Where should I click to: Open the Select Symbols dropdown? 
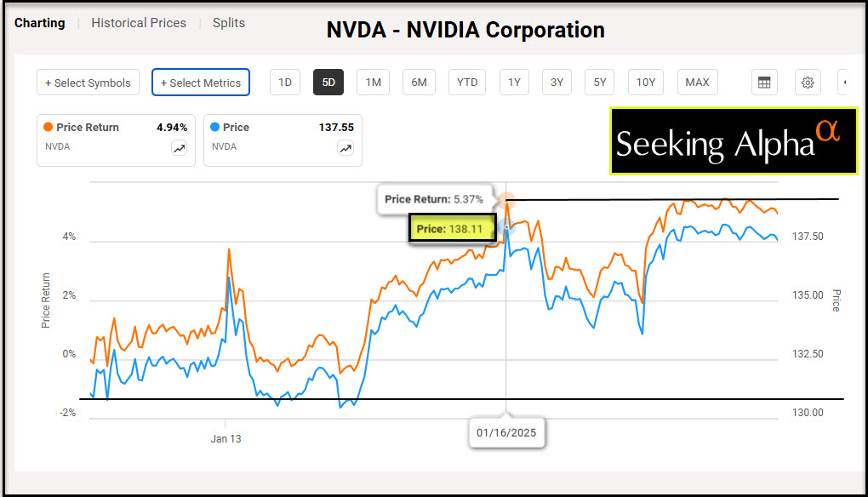(88, 83)
